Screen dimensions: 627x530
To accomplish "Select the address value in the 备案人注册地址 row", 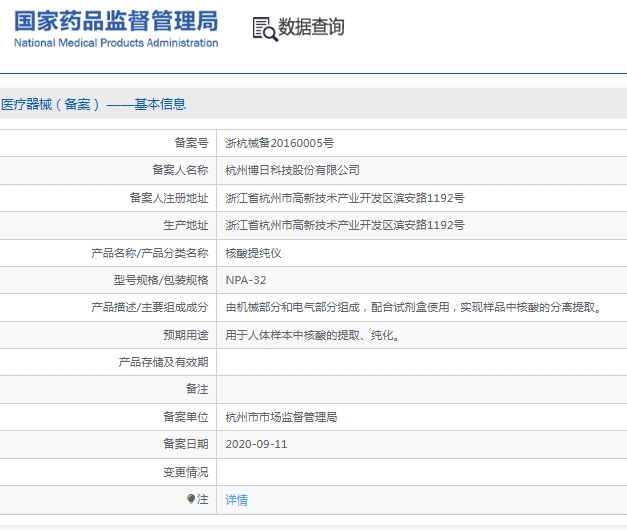I will pos(345,198).
